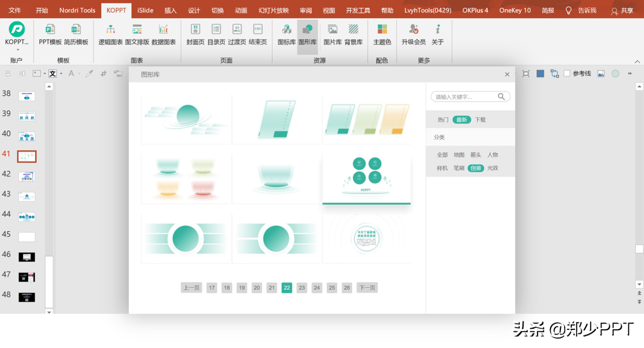Open the 背景库 background library

353,36
